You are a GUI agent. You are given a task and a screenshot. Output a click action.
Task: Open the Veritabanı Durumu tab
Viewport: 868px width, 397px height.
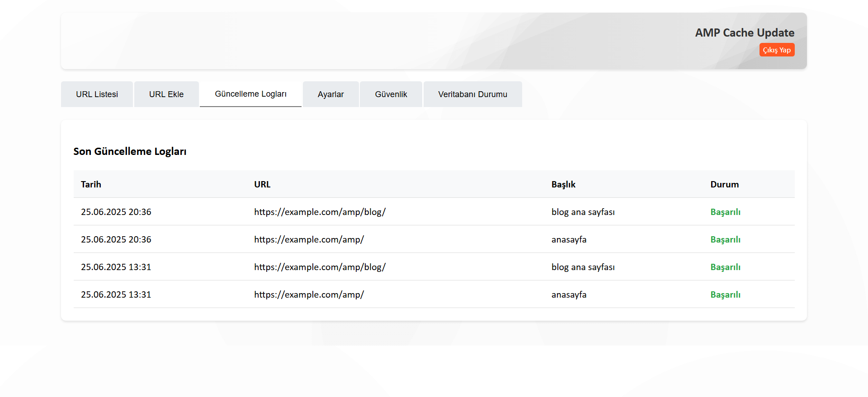pyautogui.click(x=472, y=94)
